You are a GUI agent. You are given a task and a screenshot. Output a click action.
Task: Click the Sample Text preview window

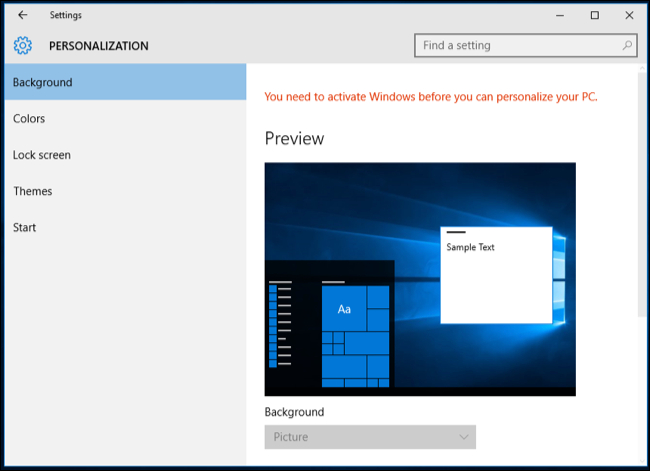click(x=496, y=275)
